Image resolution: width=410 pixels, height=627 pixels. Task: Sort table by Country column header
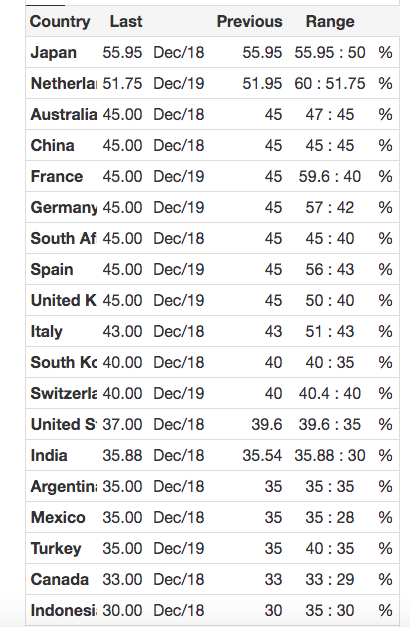[60, 22]
